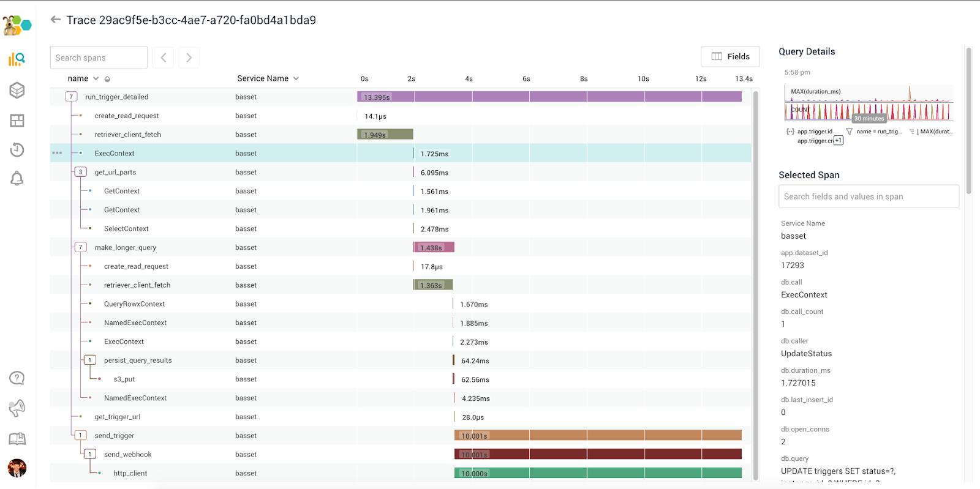The width and height of the screenshot is (980, 489).
Task: Open the announcements megaphone icon
Action: pyautogui.click(x=17, y=408)
